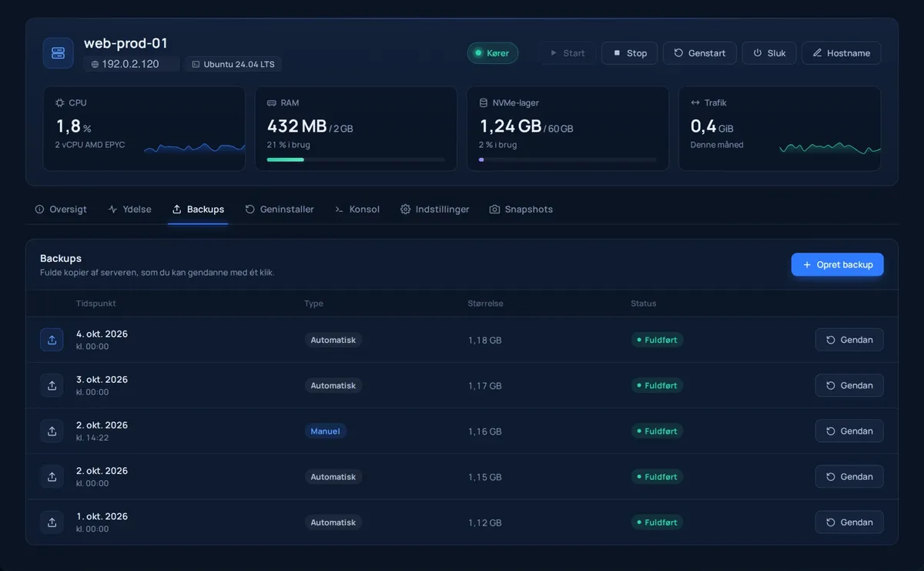Click the Størrelse column header
This screenshot has height=571, width=924.
pos(486,304)
